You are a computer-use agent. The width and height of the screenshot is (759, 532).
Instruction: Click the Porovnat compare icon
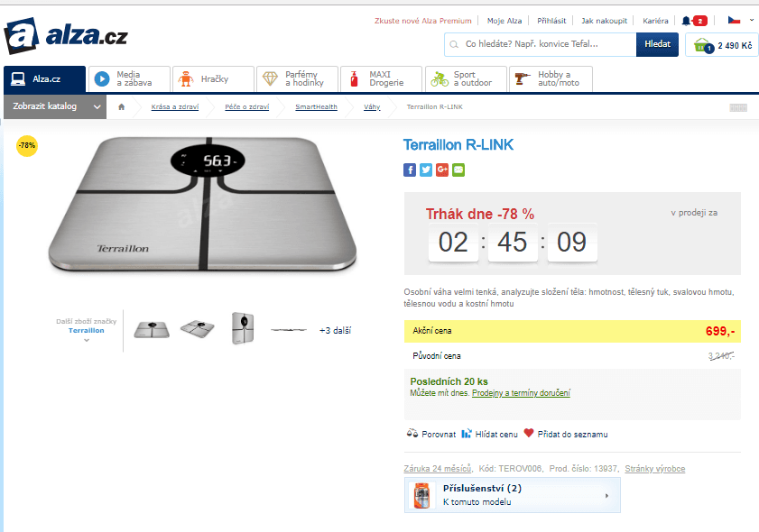click(412, 434)
